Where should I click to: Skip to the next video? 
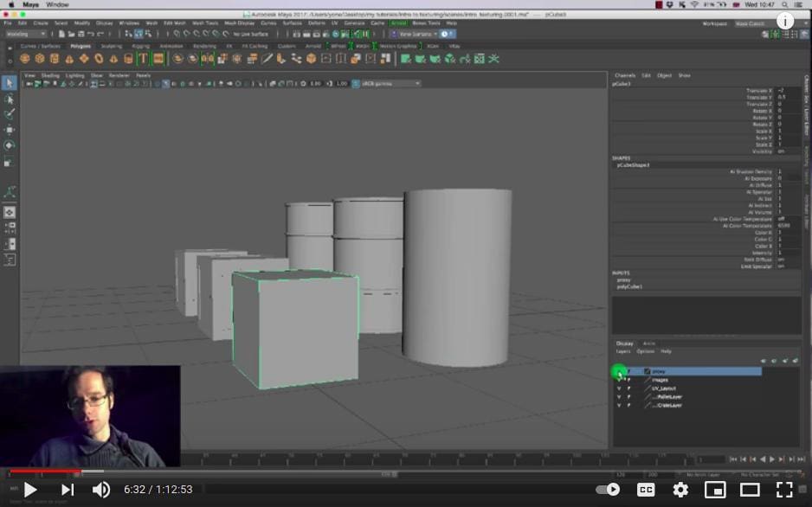tap(68, 490)
